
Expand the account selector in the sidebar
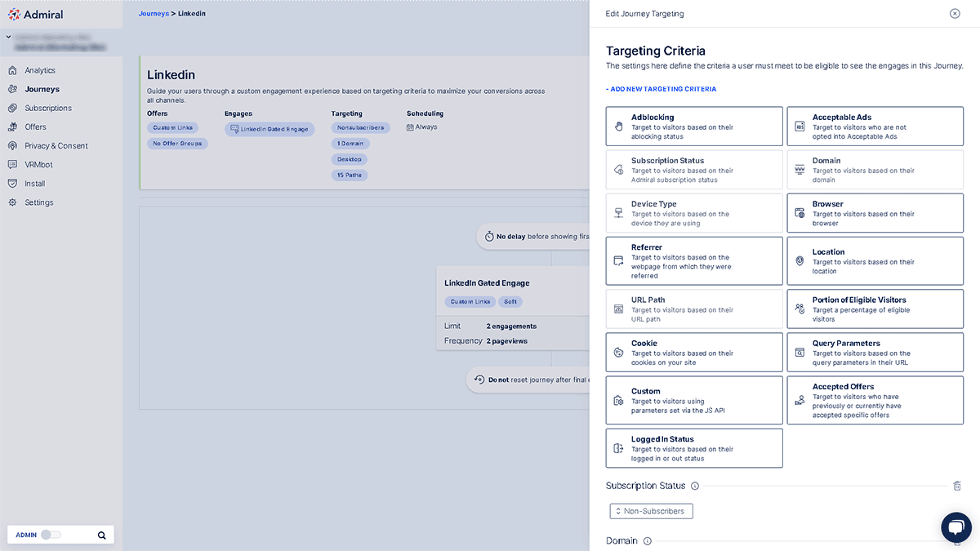(x=10, y=37)
